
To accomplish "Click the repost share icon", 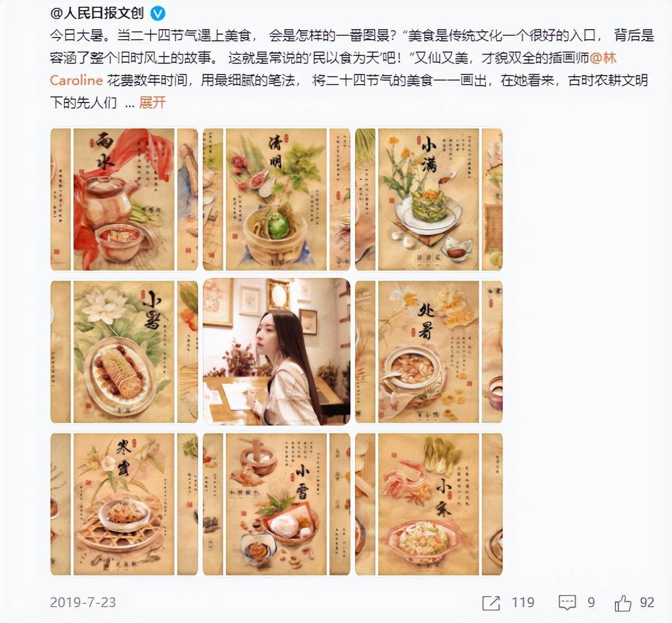I will pyautogui.click(x=491, y=603).
